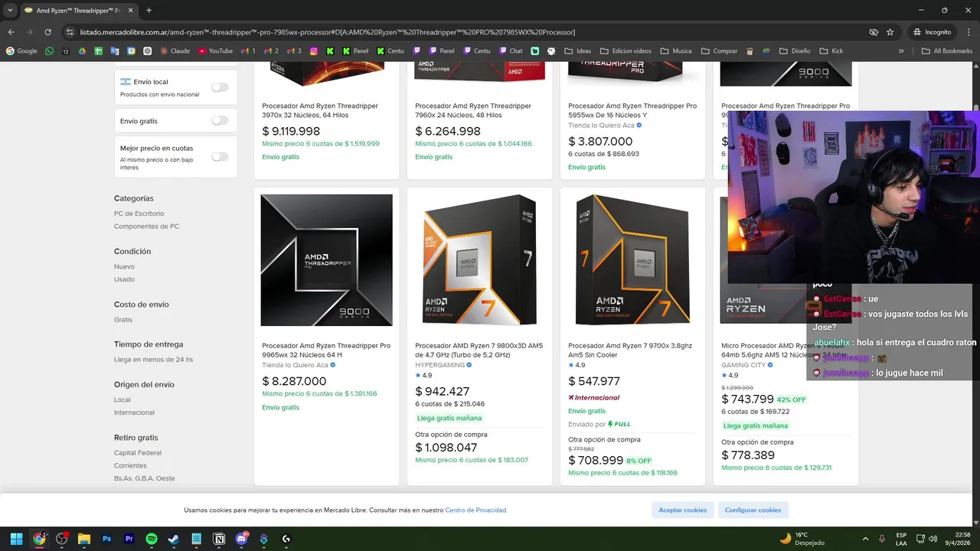Open Steam from the taskbar

[174, 539]
